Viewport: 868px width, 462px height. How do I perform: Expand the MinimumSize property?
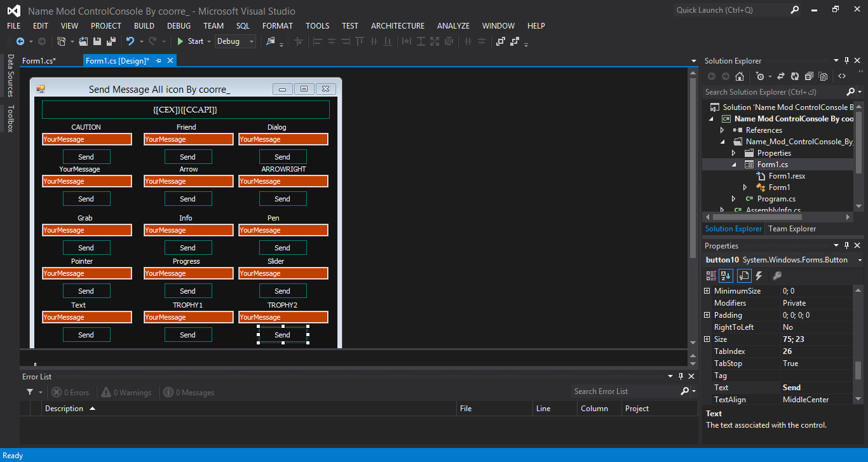(707, 291)
